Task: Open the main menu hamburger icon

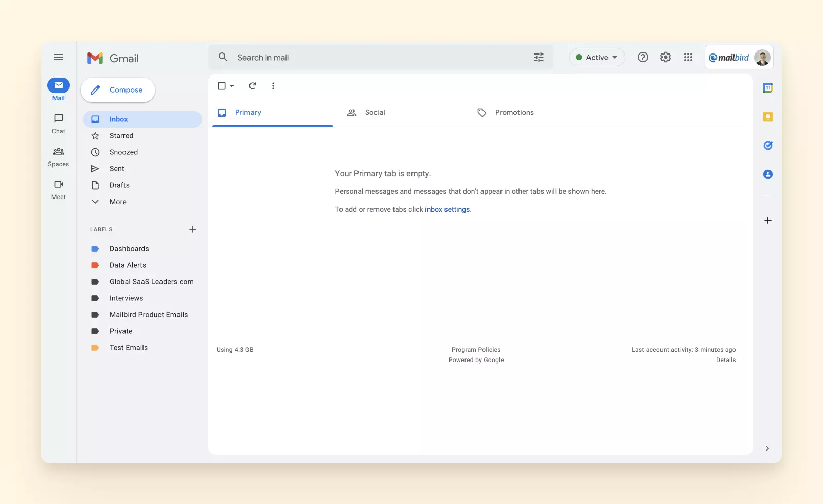Action: click(x=59, y=57)
